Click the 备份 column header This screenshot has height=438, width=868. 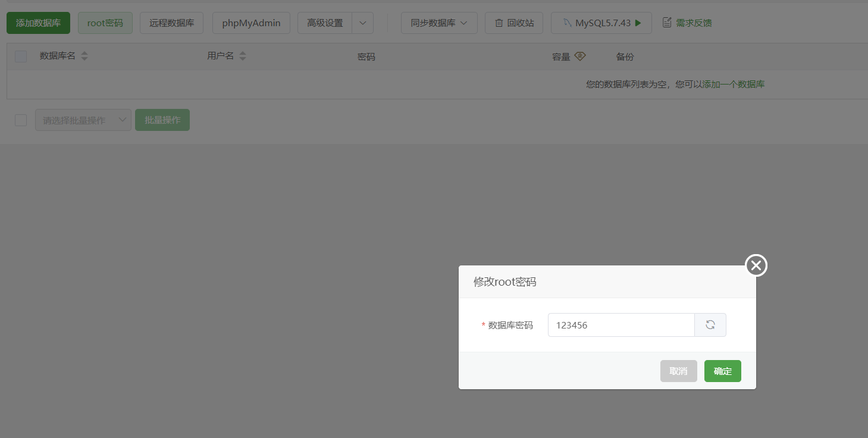[x=625, y=57]
